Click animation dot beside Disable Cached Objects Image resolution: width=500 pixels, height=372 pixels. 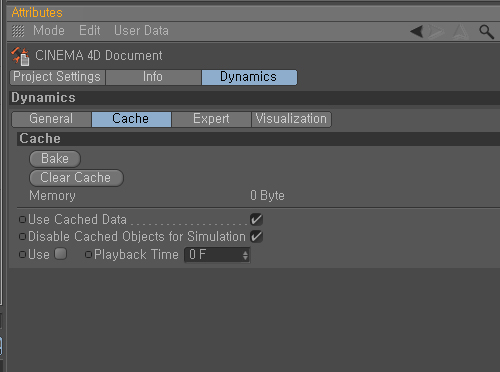(x=22, y=237)
